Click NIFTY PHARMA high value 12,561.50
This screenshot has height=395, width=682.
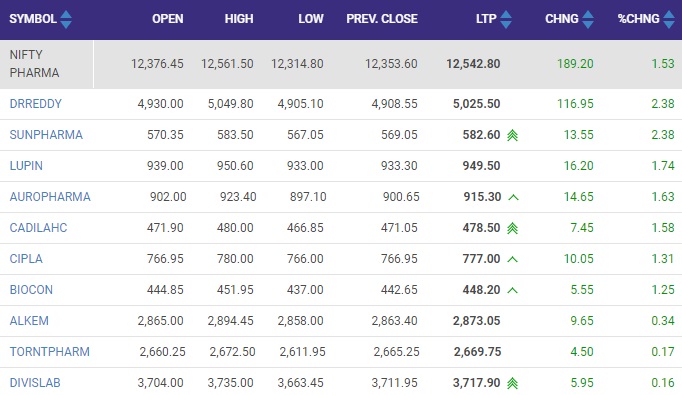point(227,64)
